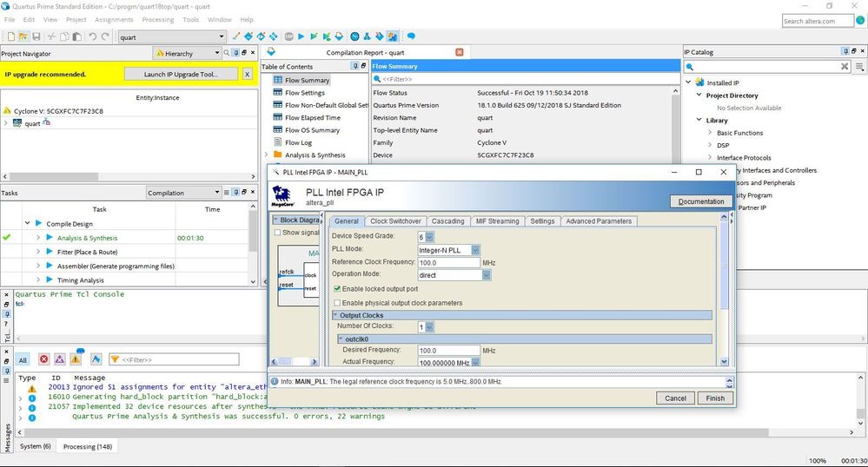
Task: Click the Save icon in toolbar
Action: pyautogui.click(x=37, y=36)
